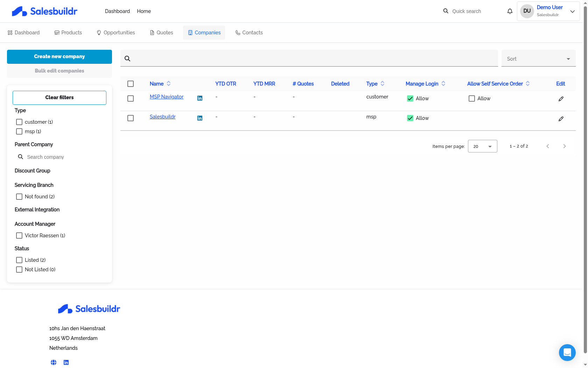Click the company search bar magnifier icon
The image size is (588, 368).
pos(127,59)
